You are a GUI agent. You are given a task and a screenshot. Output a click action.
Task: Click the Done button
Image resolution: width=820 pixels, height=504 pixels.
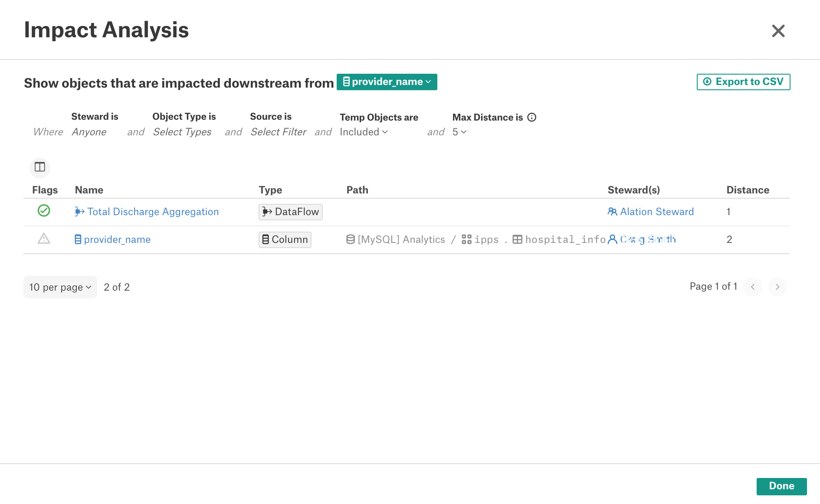click(782, 486)
